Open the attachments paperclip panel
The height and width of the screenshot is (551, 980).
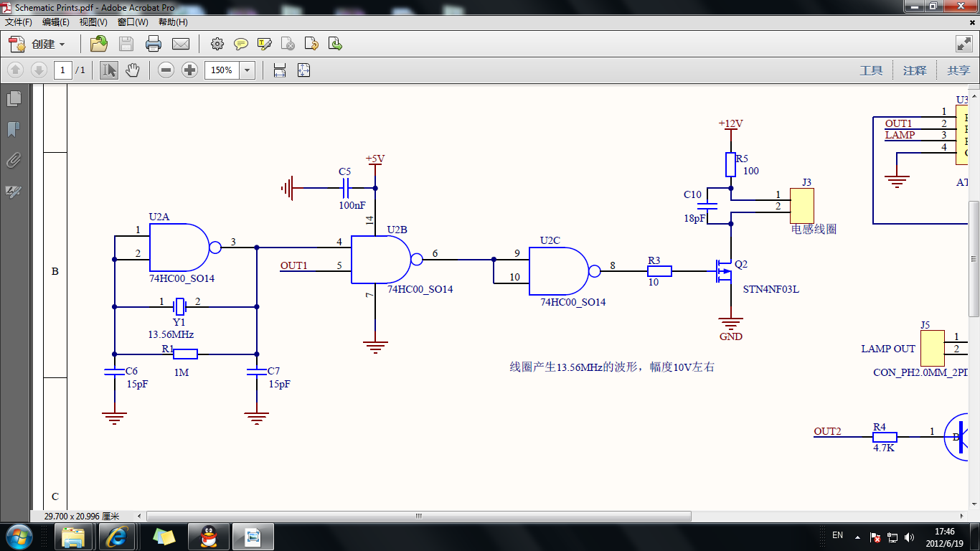pos(14,160)
